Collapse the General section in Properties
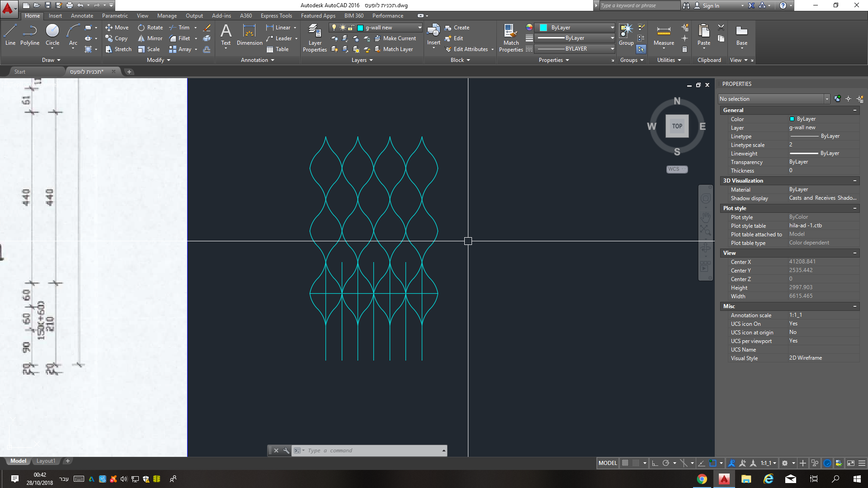This screenshot has height=488, width=868. [855, 110]
